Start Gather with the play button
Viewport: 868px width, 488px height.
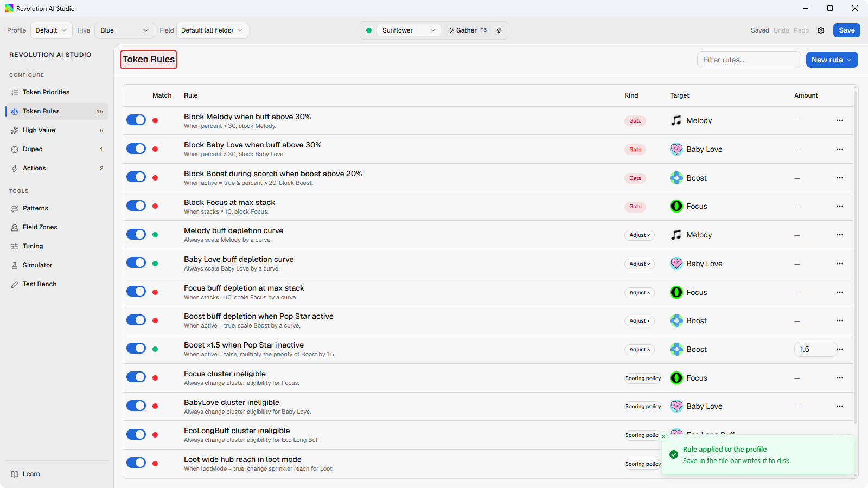pyautogui.click(x=467, y=30)
